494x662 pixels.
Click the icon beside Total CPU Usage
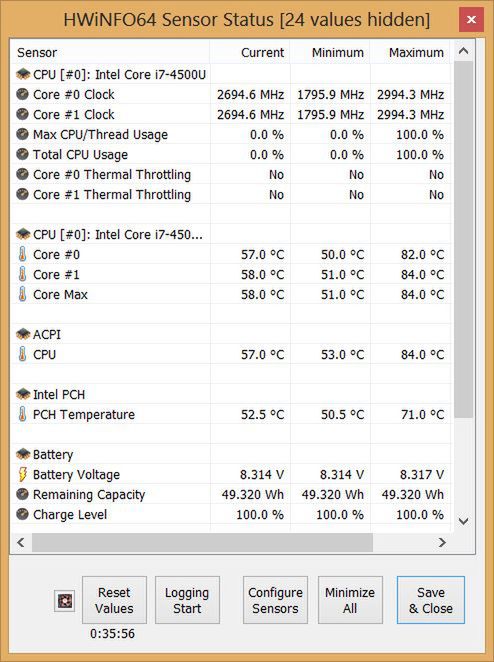[x=22, y=155]
